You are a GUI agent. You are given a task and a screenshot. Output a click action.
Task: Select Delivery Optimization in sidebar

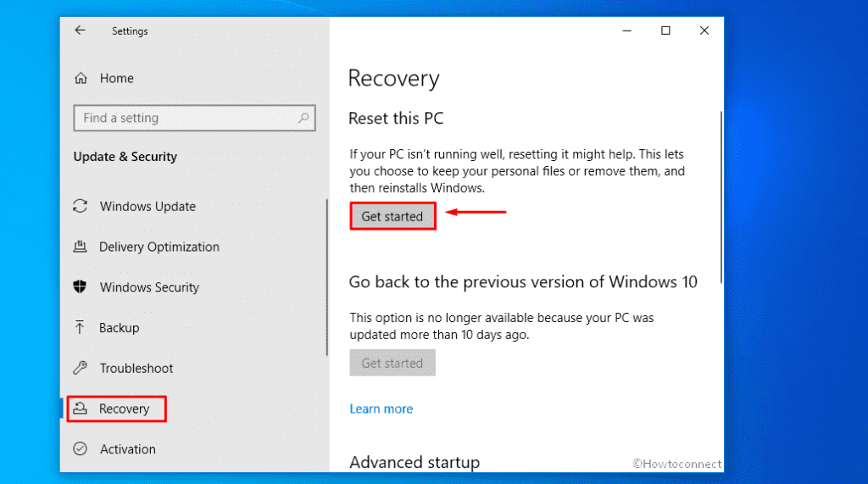click(159, 247)
